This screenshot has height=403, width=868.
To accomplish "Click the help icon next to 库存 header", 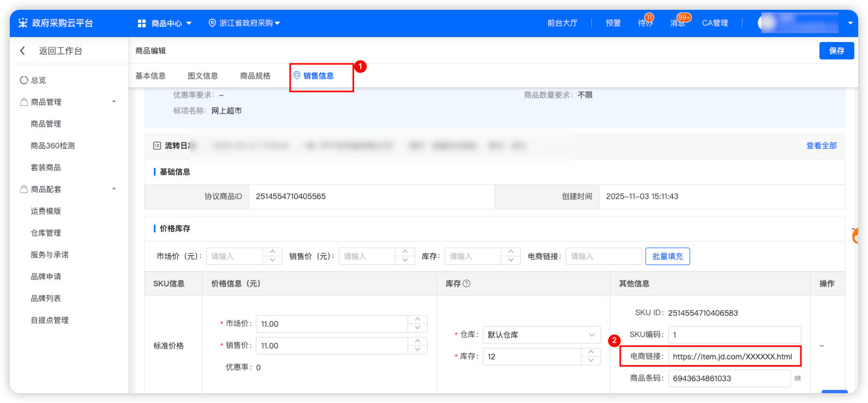I will [x=466, y=284].
